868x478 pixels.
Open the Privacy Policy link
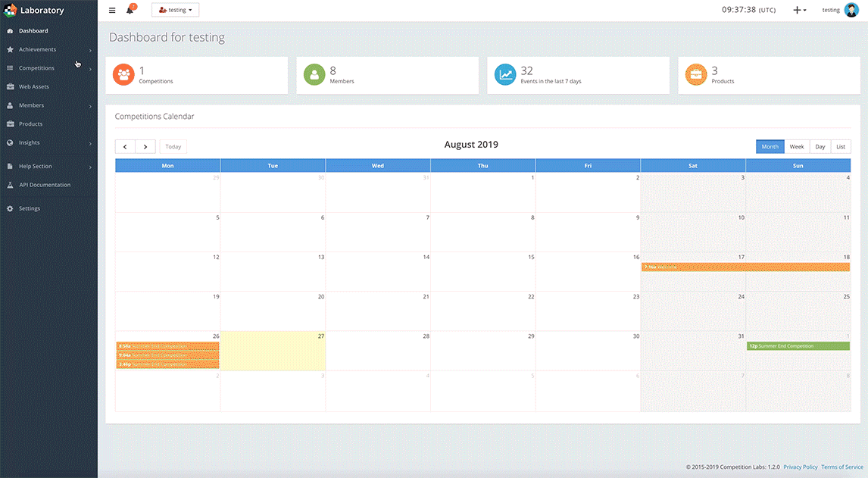(800, 467)
